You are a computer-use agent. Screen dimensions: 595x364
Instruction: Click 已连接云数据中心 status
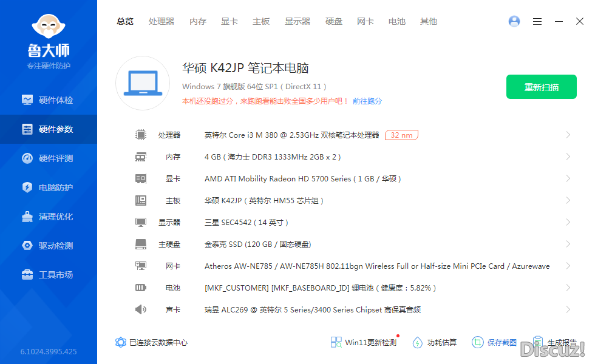click(151, 342)
